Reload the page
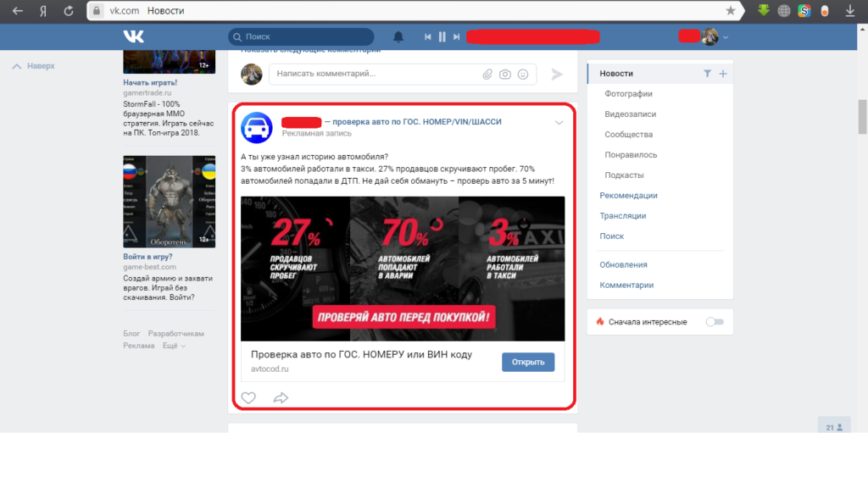The image size is (868, 488). [x=68, y=10]
